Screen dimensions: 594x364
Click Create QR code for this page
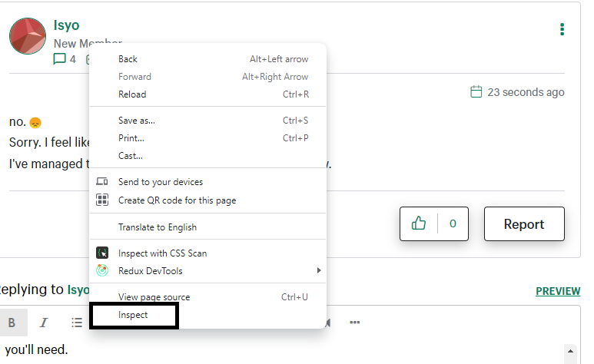(x=177, y=200)
